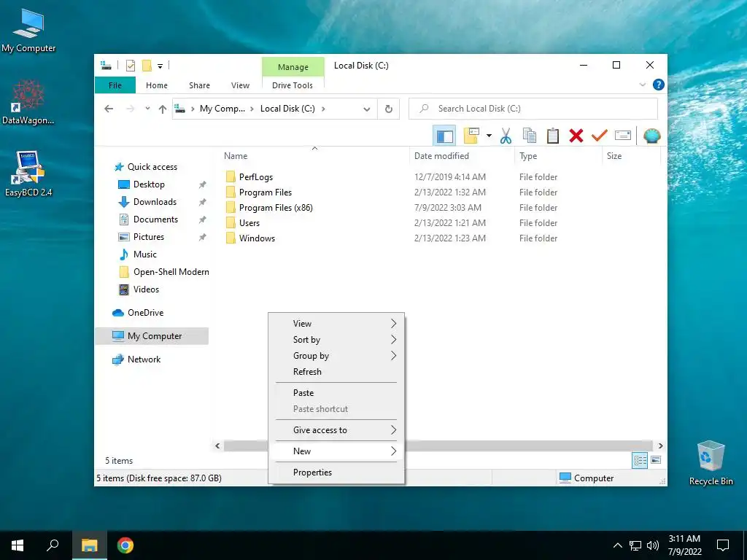Switch to large icons view in status bar
Image resolution: width=747 pixels, height=560 pixels.
tap(656, 460)
